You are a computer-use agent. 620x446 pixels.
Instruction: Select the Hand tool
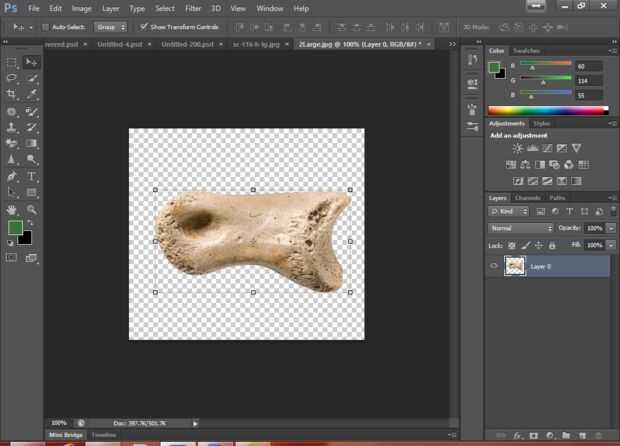point(12,209)
